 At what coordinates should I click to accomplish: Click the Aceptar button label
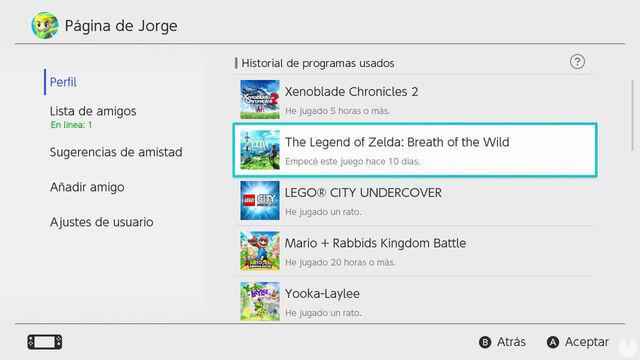[x=587, y=342]
